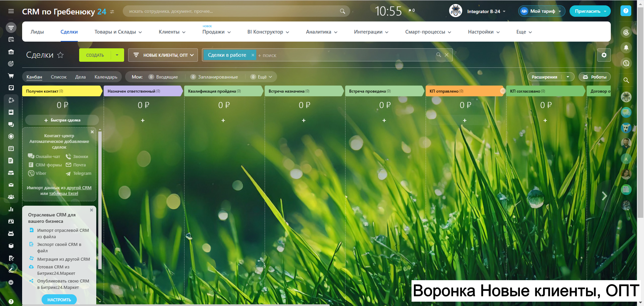Screen dimensions: 644x306
Task: Show the next kanban columns arrow
Action: point(604,196)
